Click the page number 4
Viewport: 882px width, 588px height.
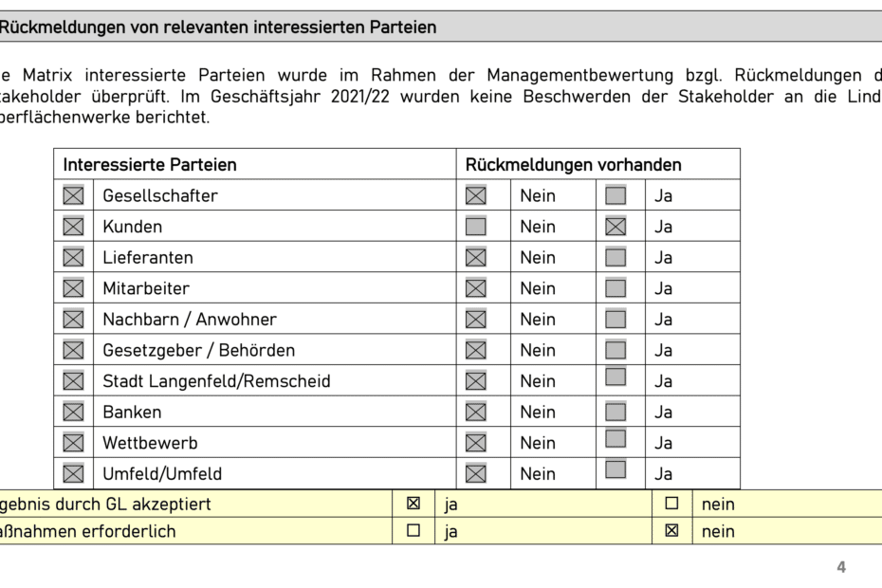pyautogui.click(x=841, y=568)
